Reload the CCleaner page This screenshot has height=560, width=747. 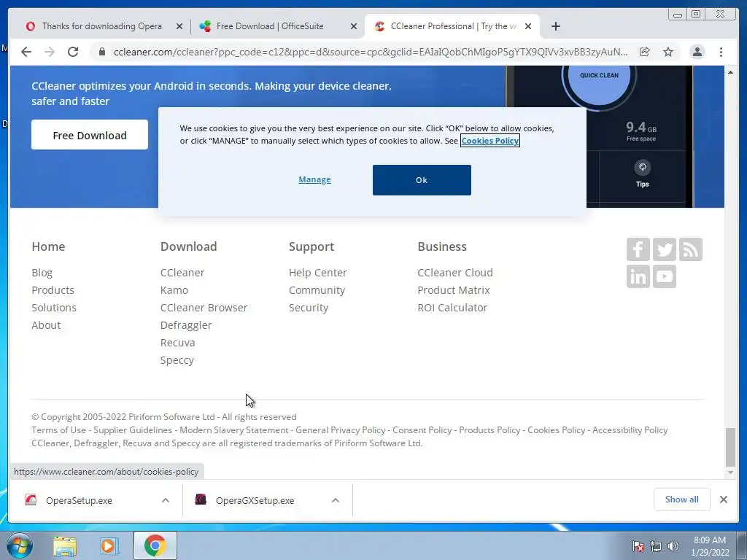[x=73, y=52]
